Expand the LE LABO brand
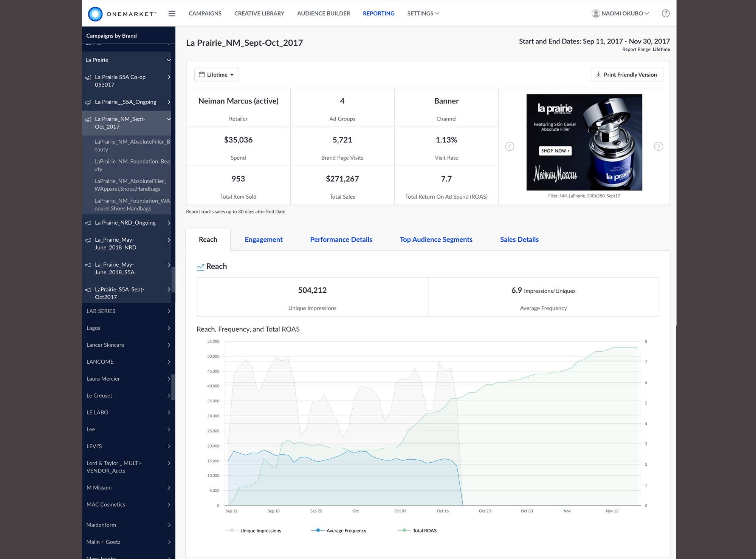The image size is (756, 559). (x=169, y=412)
